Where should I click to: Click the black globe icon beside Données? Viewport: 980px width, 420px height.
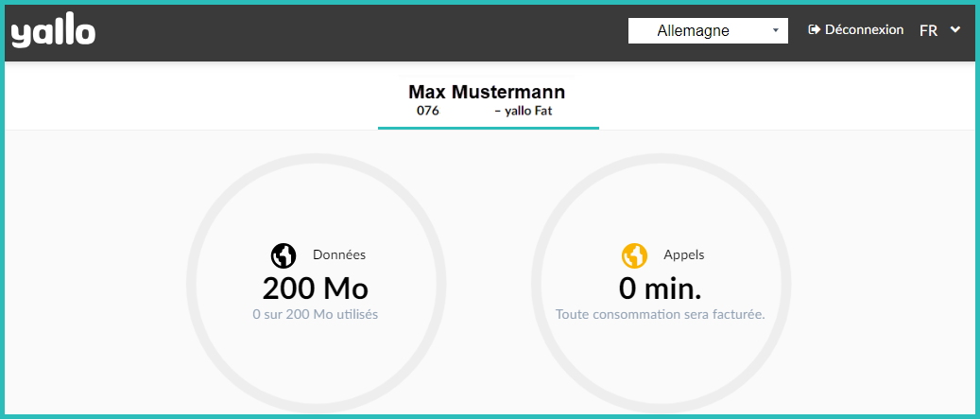click(x=284, y=255)
